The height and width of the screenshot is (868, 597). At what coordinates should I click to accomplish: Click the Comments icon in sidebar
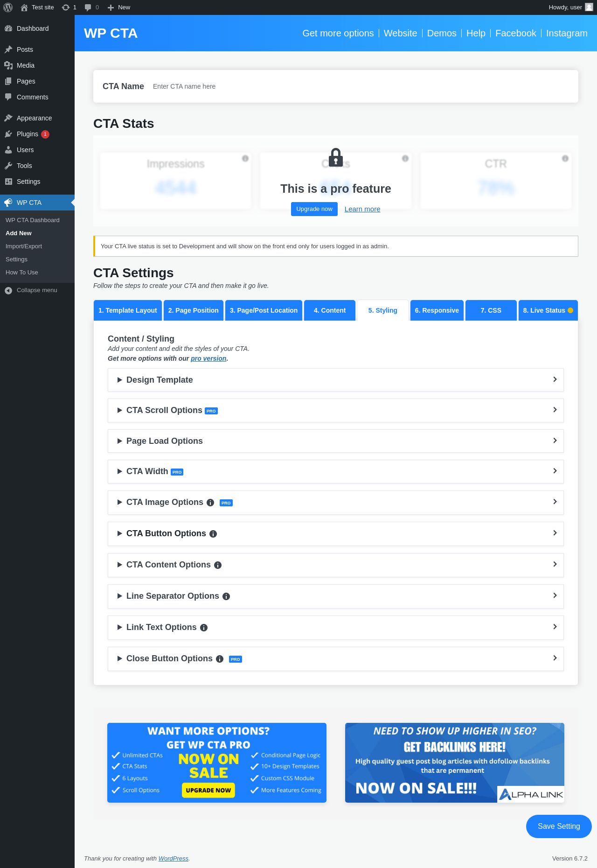8,97
